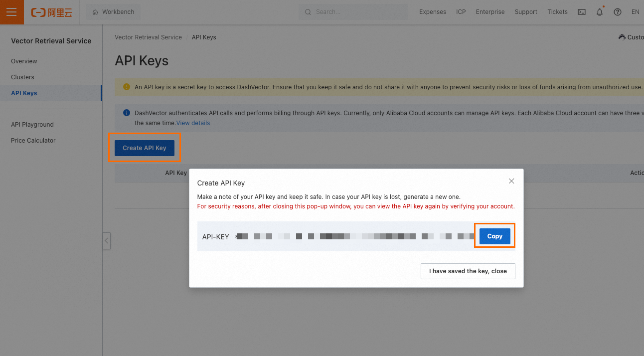Click the API Keys page heading
This screenshot has height=356, width=644.
tap(142, 61)
